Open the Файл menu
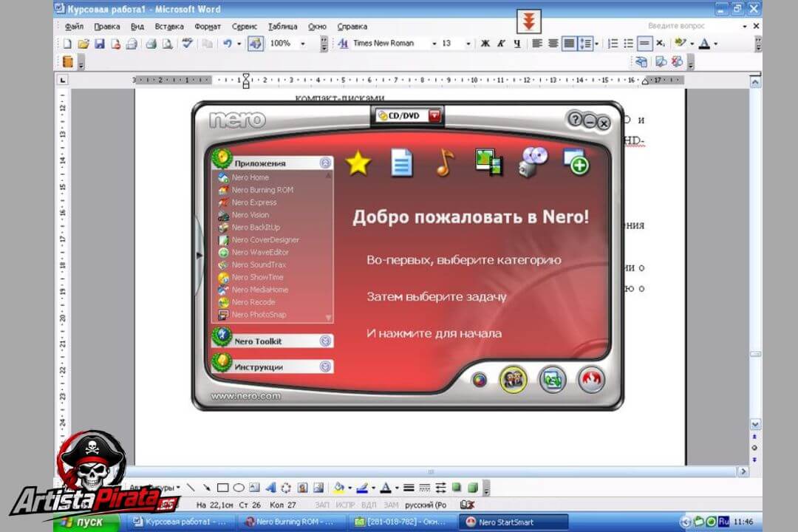 click(x=74, y=27)
